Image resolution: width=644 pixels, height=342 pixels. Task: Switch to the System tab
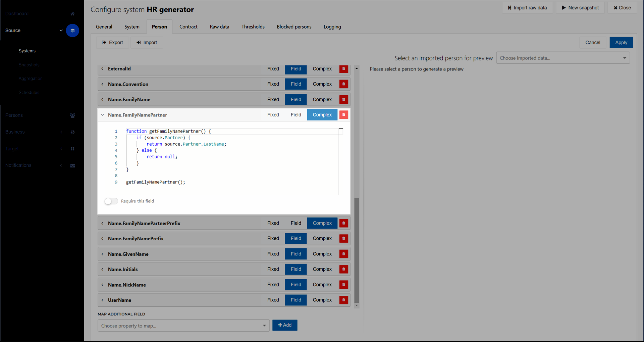132,27
